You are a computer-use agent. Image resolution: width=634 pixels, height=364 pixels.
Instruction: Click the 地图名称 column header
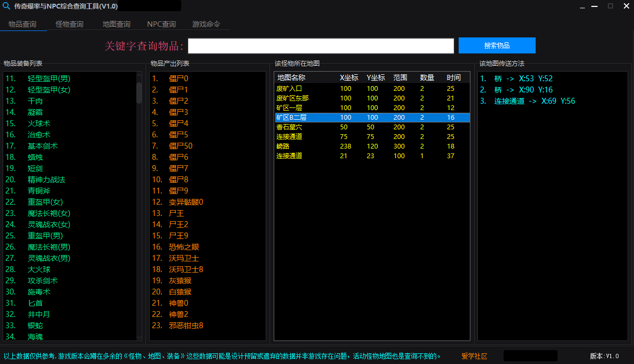pyautogui.click(x=291, y=78)
